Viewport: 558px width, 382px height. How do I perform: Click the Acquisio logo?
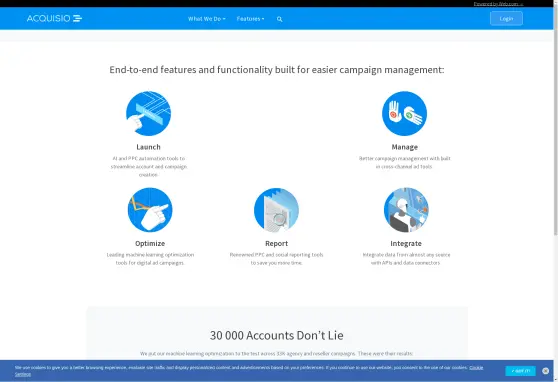54,19
